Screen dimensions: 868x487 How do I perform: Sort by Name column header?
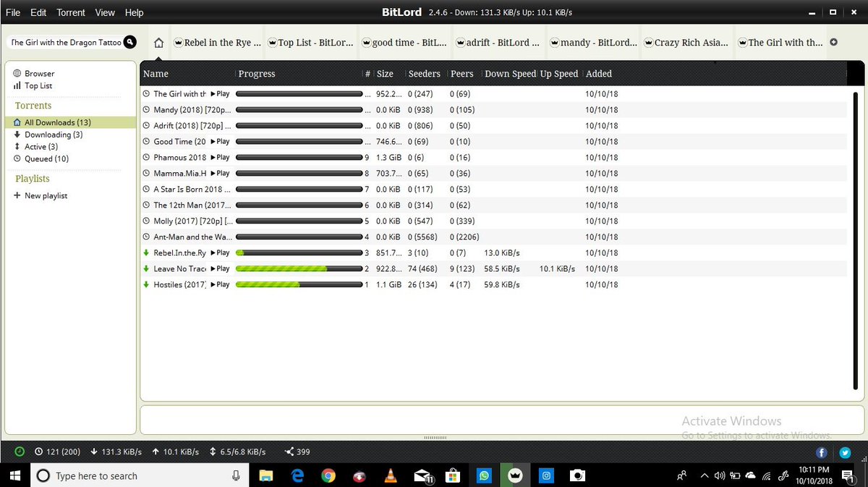click(x=156, y=74)
